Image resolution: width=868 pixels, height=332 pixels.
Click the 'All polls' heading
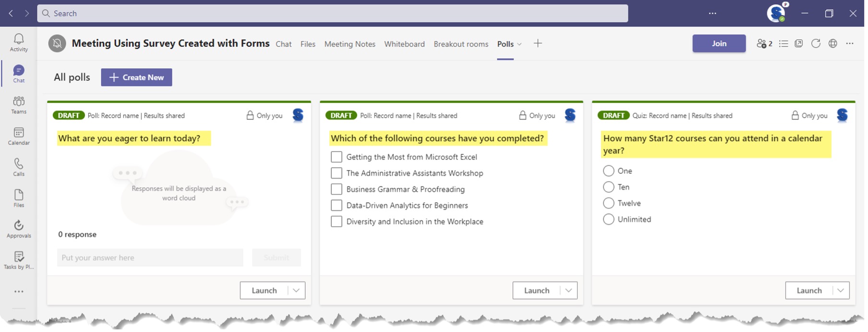[x=72, y=77]
